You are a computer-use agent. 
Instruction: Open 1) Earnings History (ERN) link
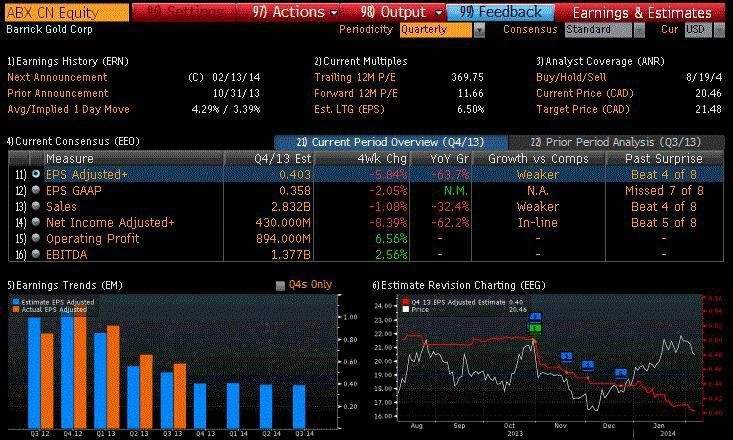(x=68, y=61)
